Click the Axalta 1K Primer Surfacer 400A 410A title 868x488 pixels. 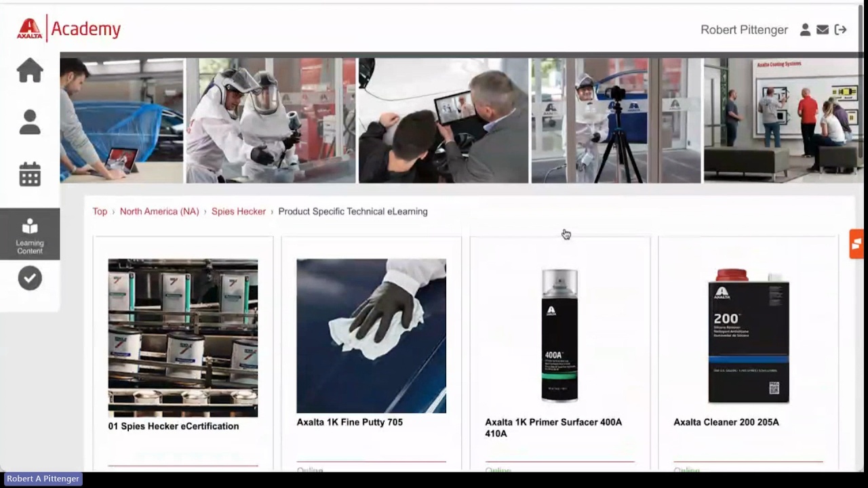(x=553, y=428)
